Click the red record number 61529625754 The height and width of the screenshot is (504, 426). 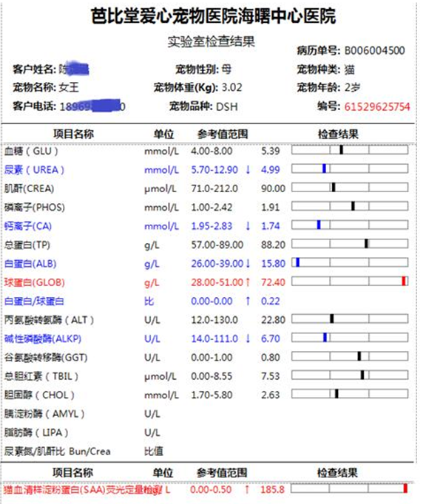[377, 106]
